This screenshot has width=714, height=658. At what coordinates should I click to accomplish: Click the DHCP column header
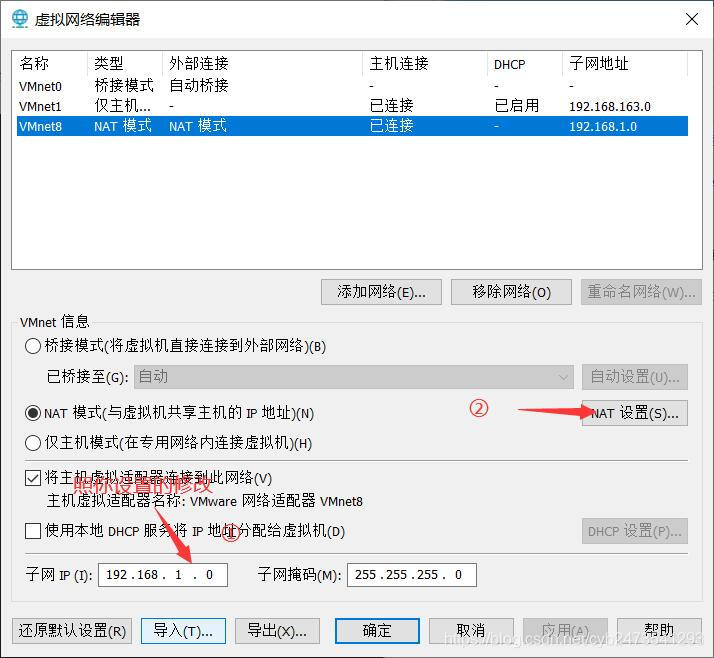tap(525, 64)
